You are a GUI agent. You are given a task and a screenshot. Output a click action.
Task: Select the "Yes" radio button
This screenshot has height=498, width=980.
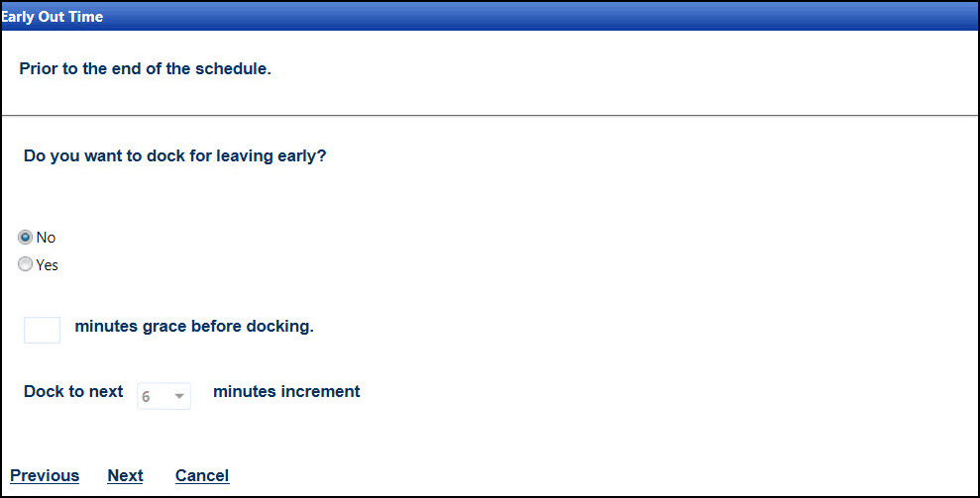(x=26, y=264)
